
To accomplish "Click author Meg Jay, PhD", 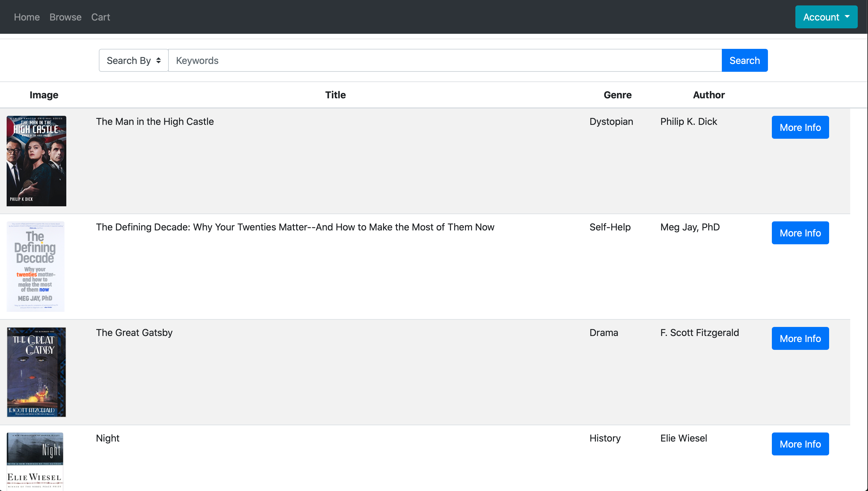I will 690,227.
